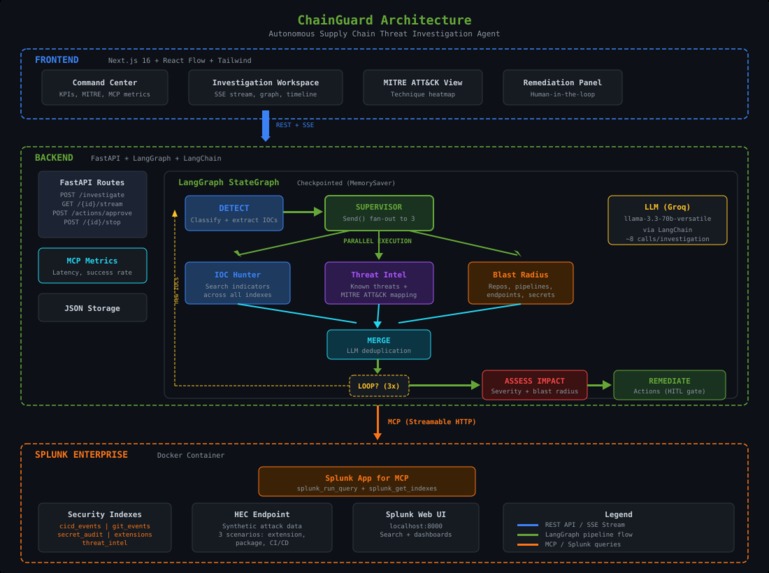
Task: Open the Remediation Panel box
Action: 563,87
